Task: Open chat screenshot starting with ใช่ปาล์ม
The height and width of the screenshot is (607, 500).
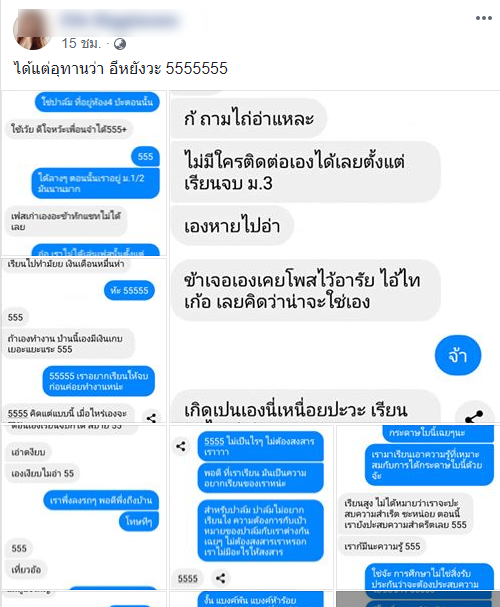Action: [x=84, y=173]
